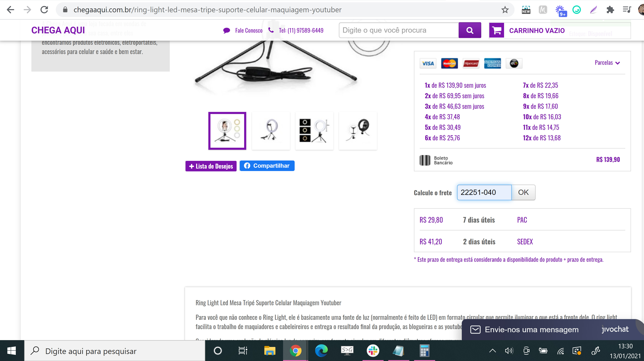Image resolution: width=644 pixels, height=361 pixels.
Task: Share product via Compartilhar button
Action: [267, 166]
